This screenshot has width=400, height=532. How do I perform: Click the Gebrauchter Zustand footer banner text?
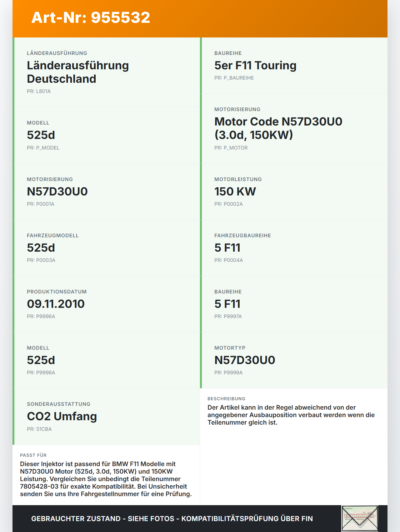tap(172, 519)
